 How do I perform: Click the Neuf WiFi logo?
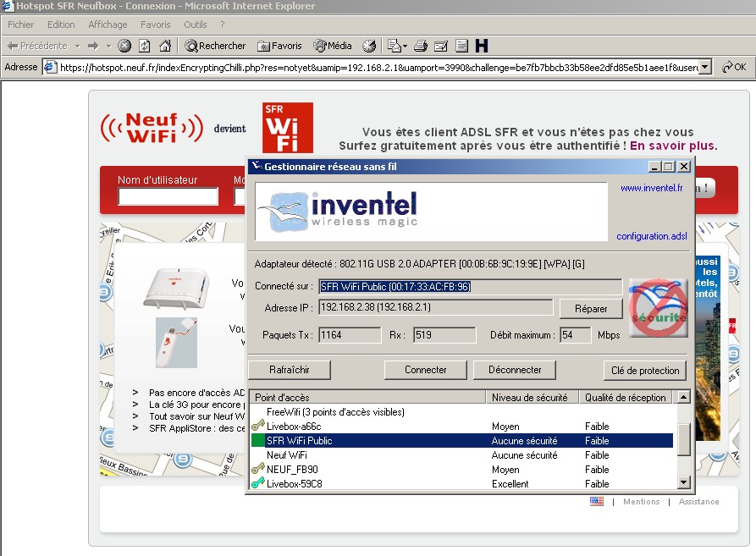tap(152, 128)
